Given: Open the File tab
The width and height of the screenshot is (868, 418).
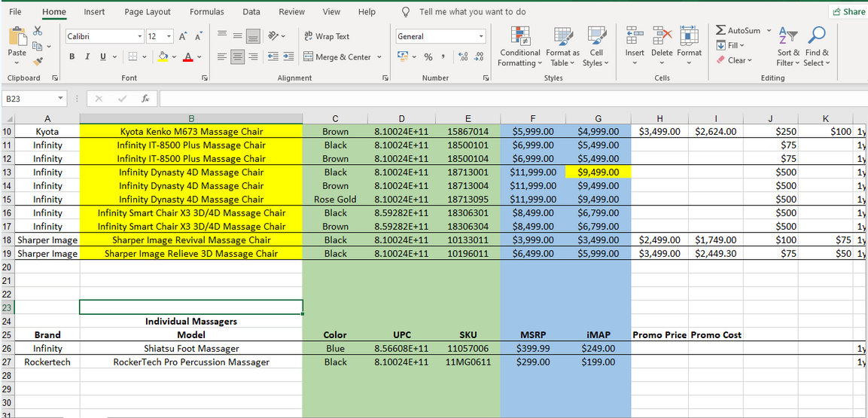Looking at the screenshot, I should click(x=16, y=11).
